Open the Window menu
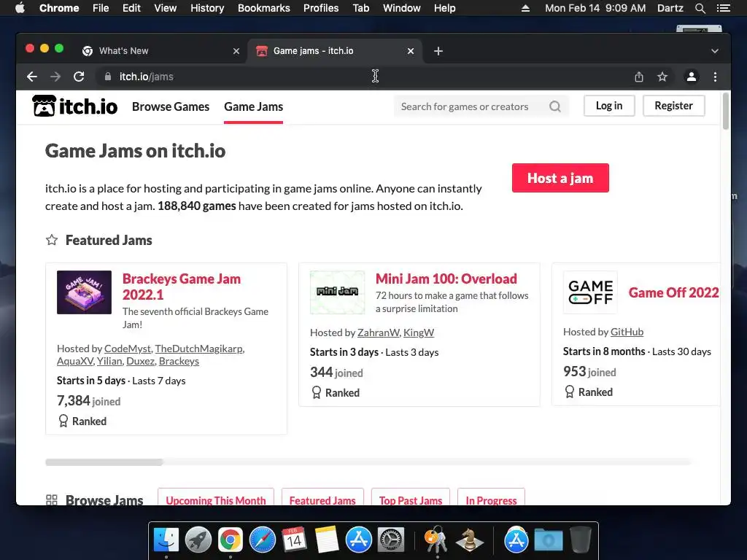Screen dimensions: 747x560 (402, 8)
